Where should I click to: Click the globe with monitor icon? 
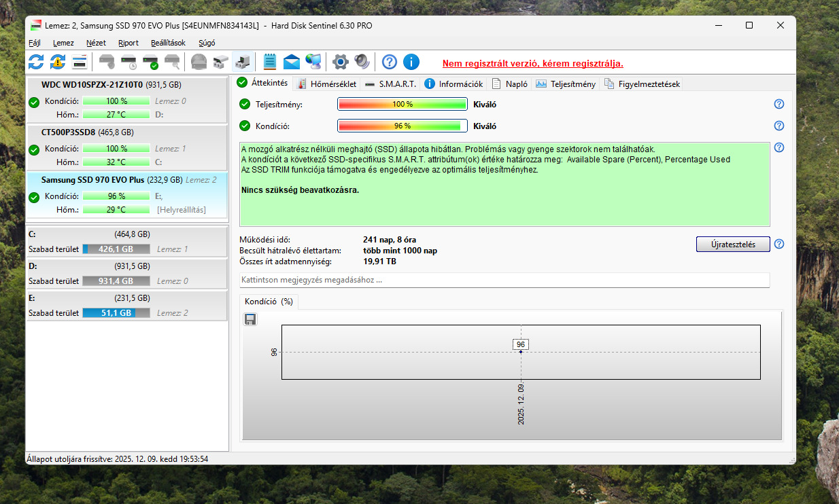(x=313, y=62)
